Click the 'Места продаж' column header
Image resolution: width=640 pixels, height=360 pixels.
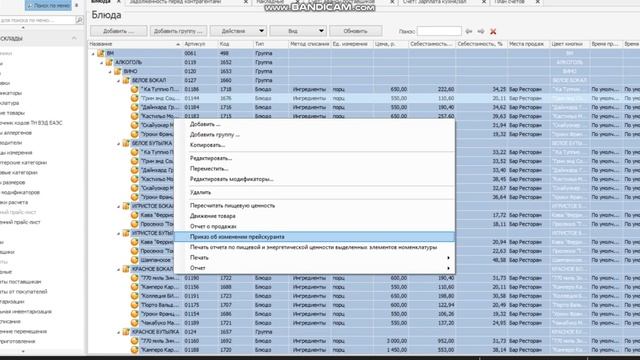(x=528, y=44)
